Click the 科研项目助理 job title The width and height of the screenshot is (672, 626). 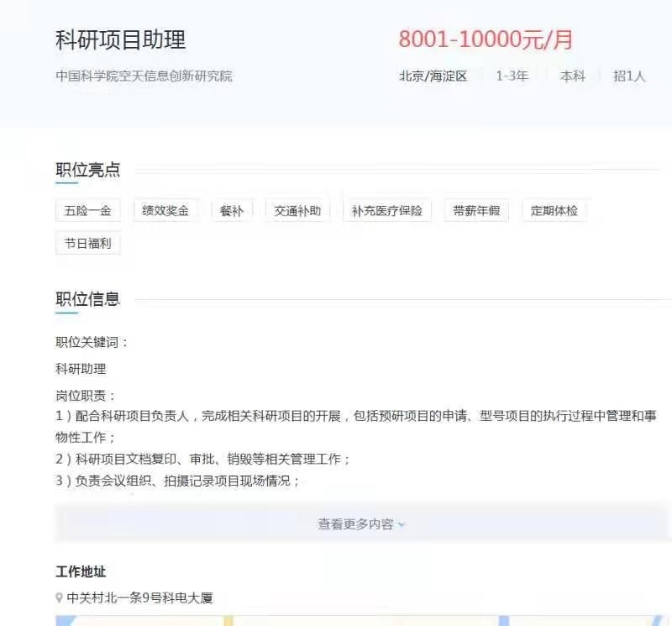point(120,39)
